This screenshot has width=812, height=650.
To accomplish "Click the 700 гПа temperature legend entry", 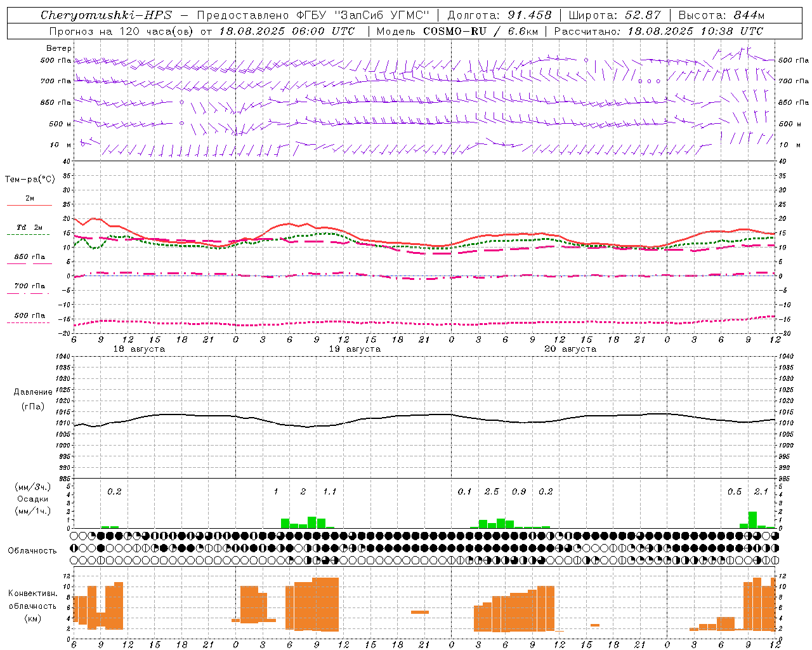I will tap(30, 286).
